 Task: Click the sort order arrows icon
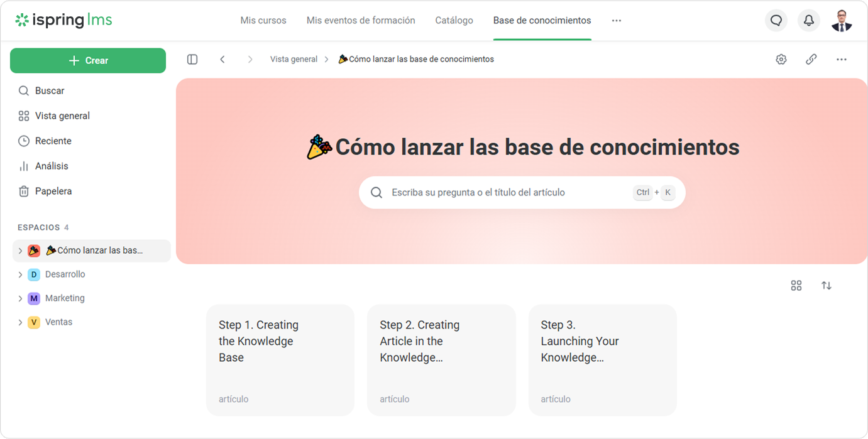point(827,286)
